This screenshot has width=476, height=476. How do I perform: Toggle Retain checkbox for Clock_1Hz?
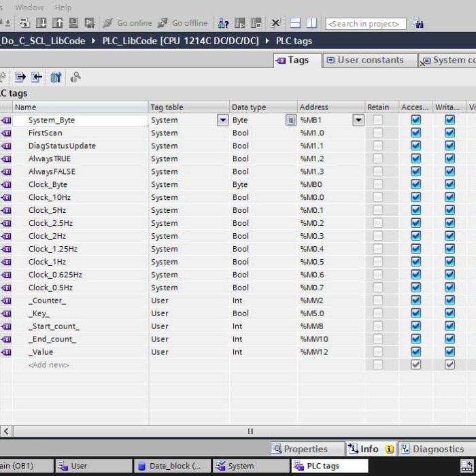coord(377,262)
